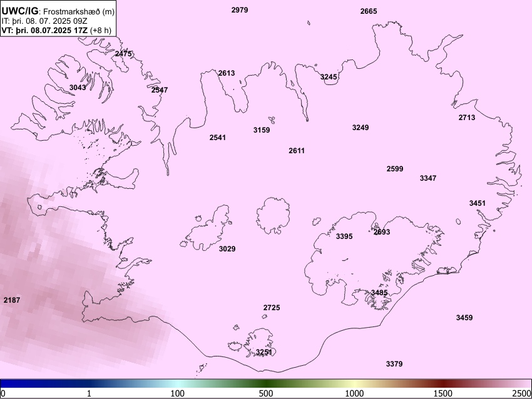Click the value 2613 on the map
Image resolution: width=532 pixels, height=399 pixels.
[227, 73]
